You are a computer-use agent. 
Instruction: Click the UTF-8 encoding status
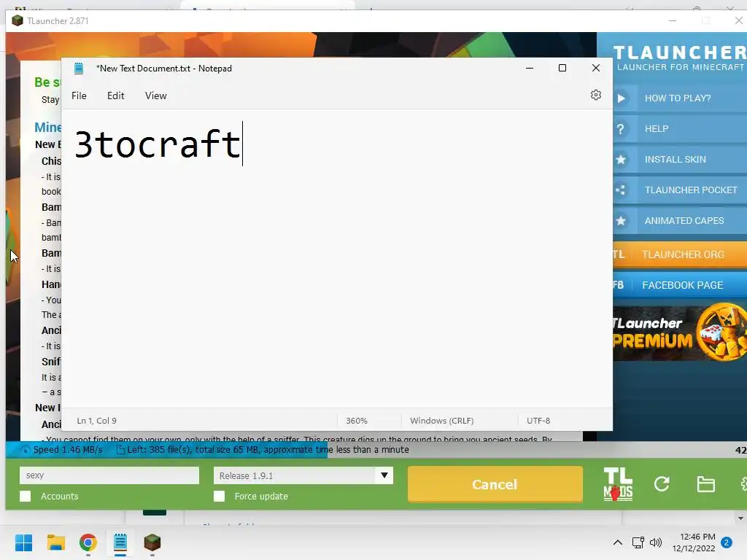538,421
